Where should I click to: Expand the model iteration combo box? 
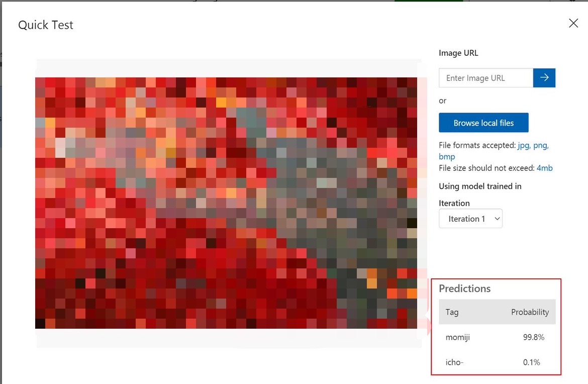tap(470, 219)
